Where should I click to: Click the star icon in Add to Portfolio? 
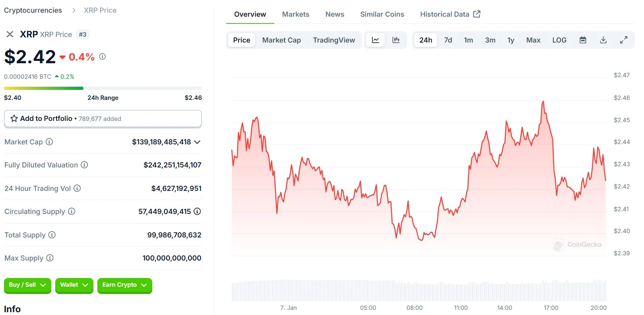14,119
